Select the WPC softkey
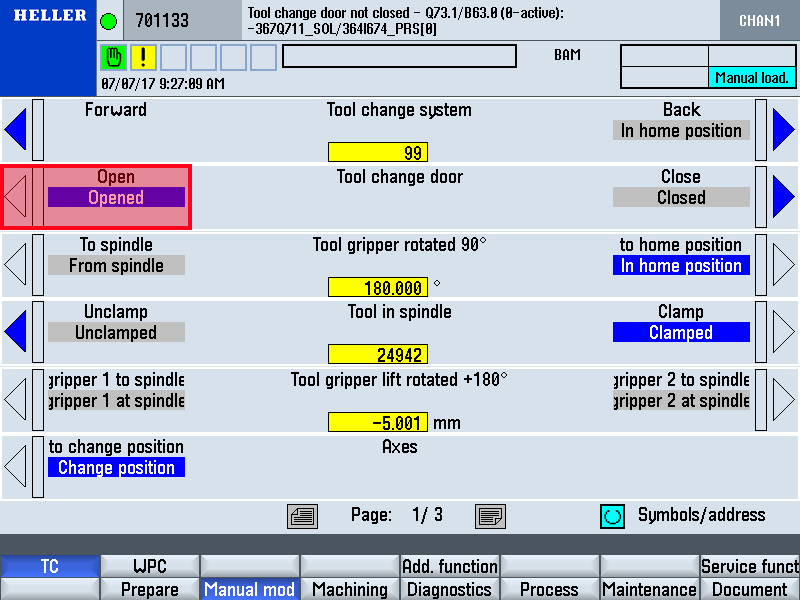This screenshot has width=800, height=600. (149, 566)
